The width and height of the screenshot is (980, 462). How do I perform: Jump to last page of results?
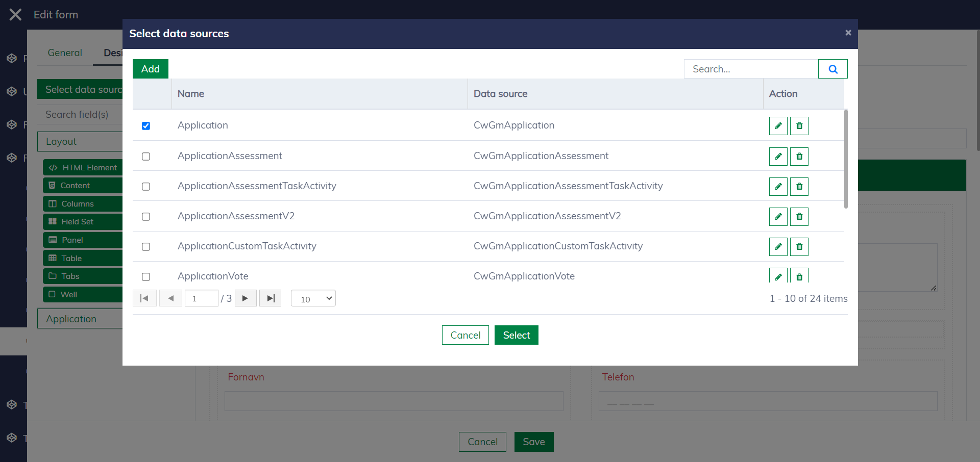click(x=271, y=298)
